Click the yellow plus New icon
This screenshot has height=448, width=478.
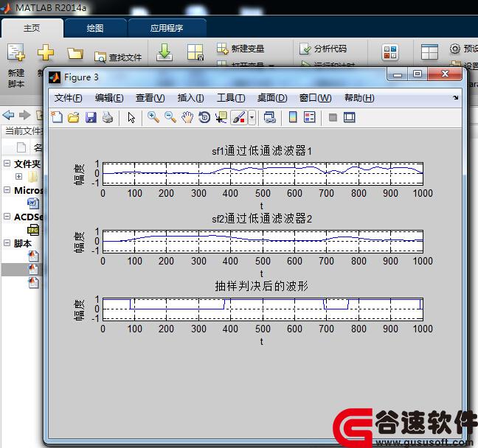[46, 52]
